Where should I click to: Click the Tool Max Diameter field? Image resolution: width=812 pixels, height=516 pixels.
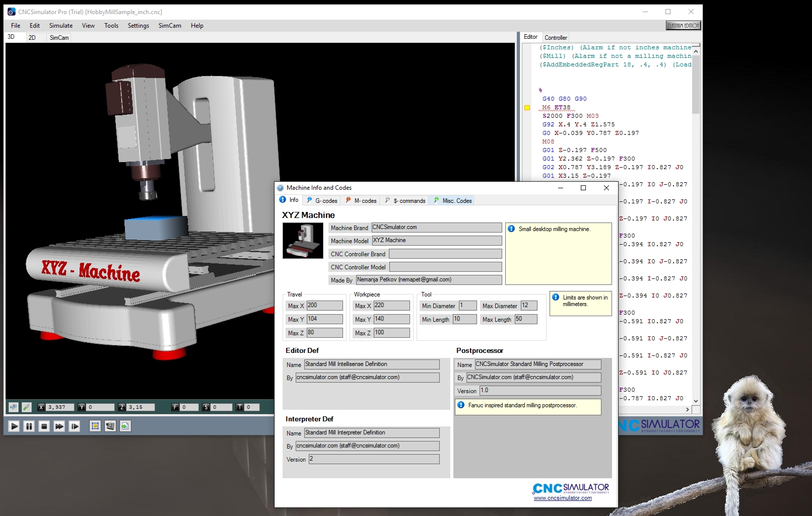coord(529,306)
